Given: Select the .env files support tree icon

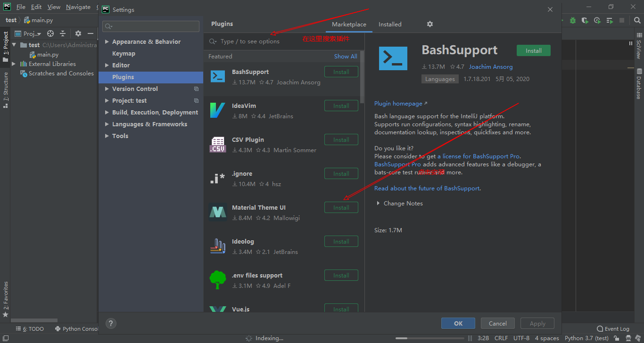Looking at the screenshot, I should click(217, 280).
